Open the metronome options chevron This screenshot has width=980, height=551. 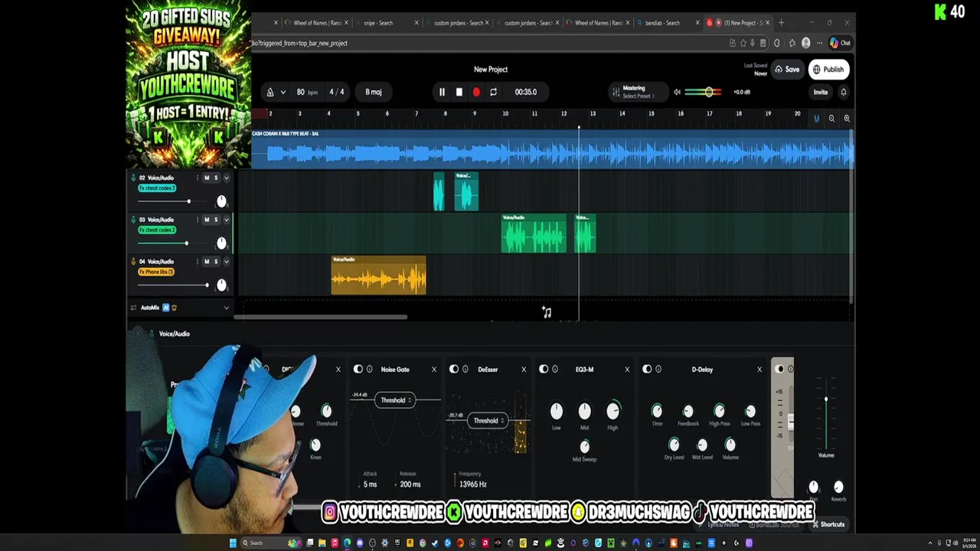click(283, 92)
